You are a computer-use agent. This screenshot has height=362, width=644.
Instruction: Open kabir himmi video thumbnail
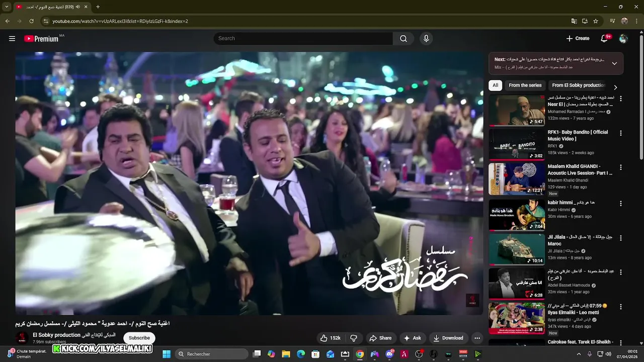tap(517, 215)
